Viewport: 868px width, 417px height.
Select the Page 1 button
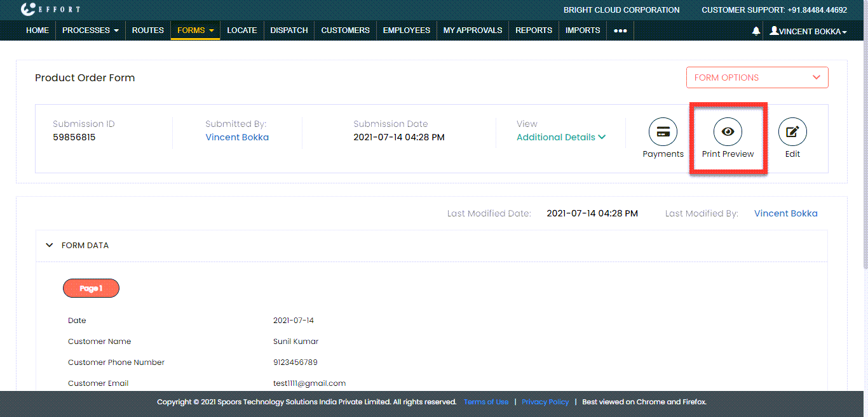91,288
